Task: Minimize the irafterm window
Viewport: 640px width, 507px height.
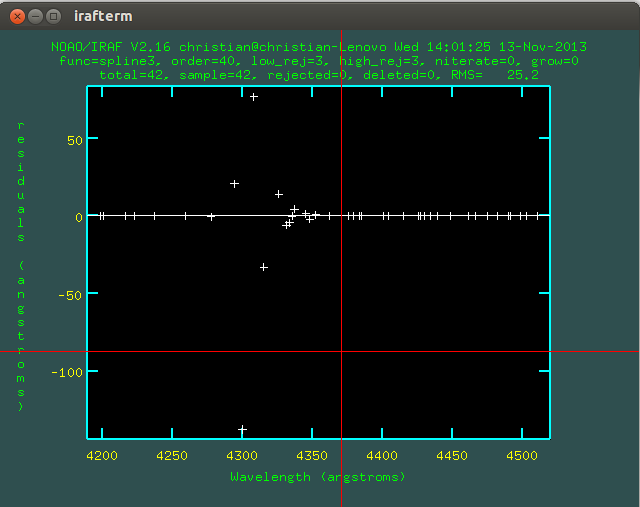Action: coord(35,16)
